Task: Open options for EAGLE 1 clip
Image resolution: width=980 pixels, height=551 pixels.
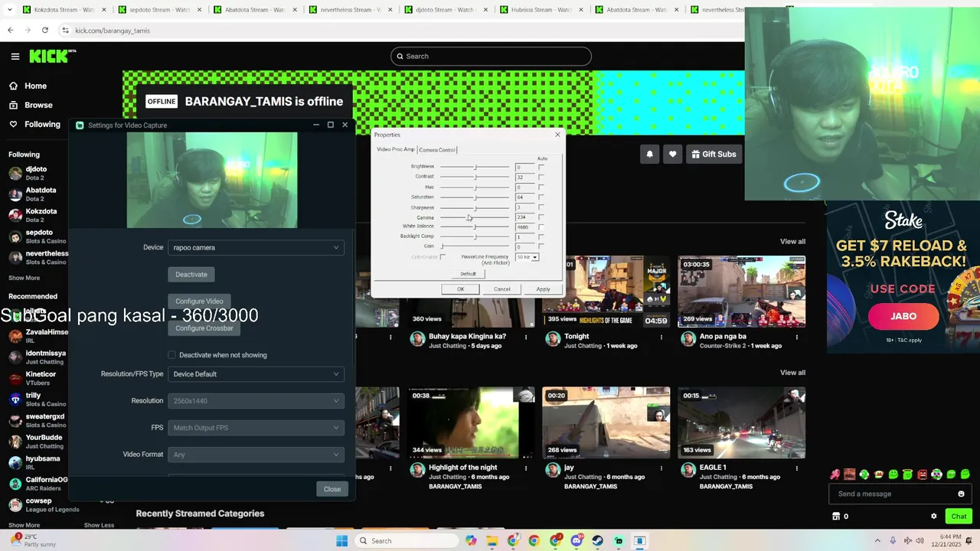Action: [x=797, y=468]
